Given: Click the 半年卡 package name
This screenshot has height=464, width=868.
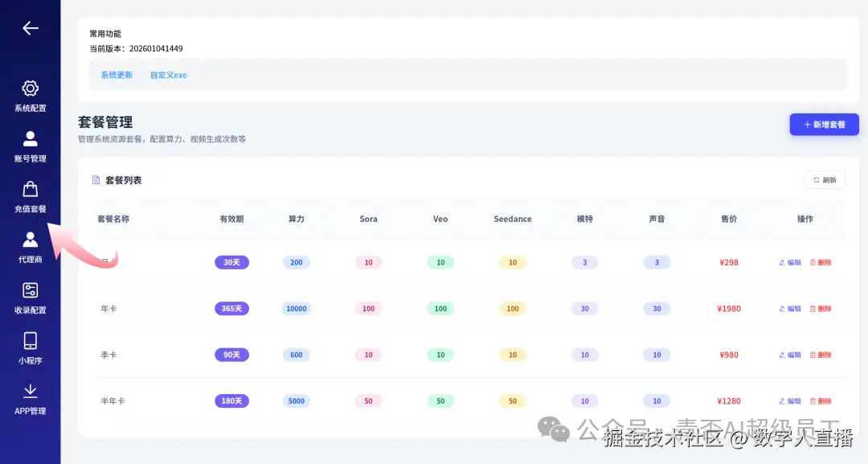Looking at the screenshot, I should coord(113,401).
